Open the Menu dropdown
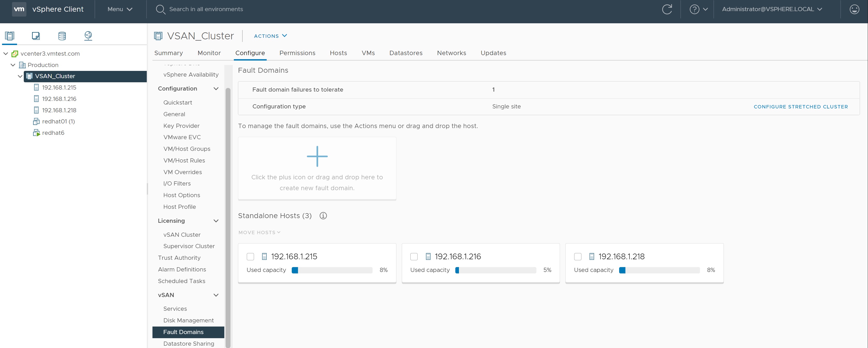The image size is (868, 348). pyautogui.click(x=120, y=9)
